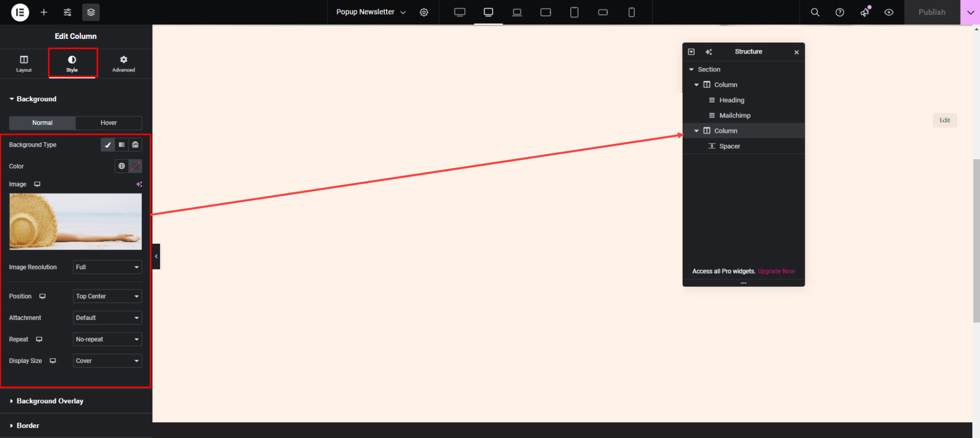Open the Publish options arrow
This screenshot has width=980, height=438.
click(x=970, y=12)
